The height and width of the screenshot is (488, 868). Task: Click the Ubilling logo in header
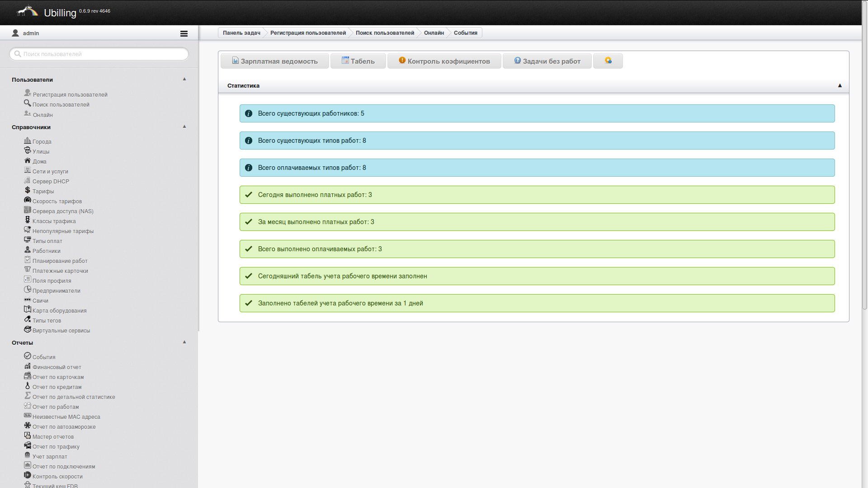point(28,11)
